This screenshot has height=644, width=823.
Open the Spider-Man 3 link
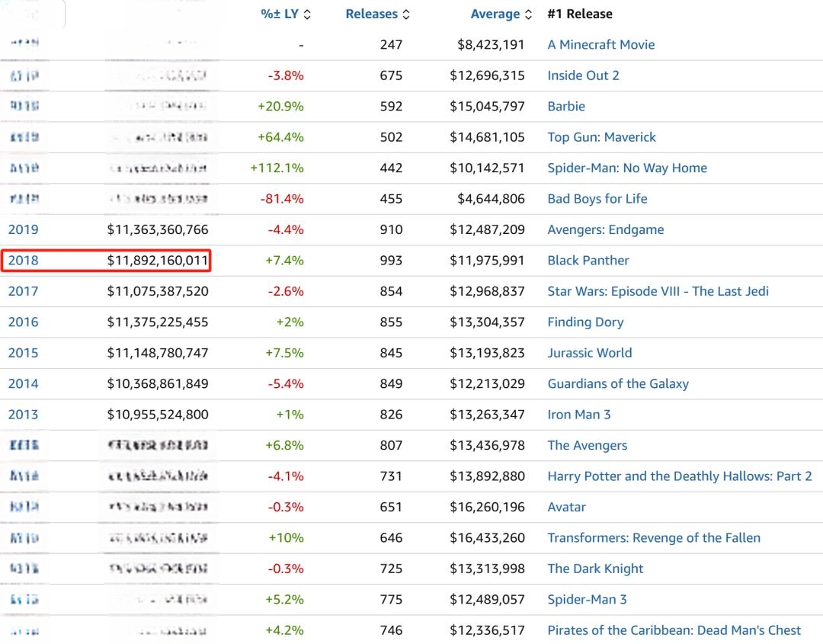coord(587,599)
